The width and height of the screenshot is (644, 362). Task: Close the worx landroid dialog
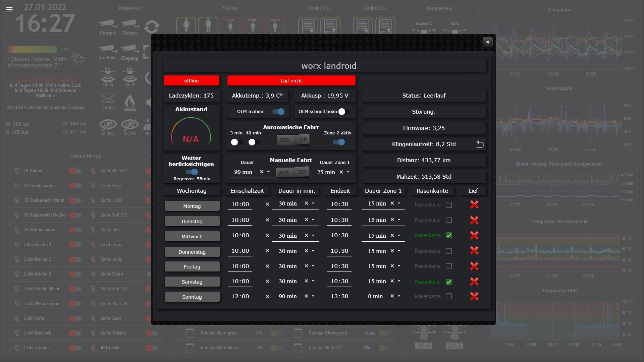click(x=488, y=42)
